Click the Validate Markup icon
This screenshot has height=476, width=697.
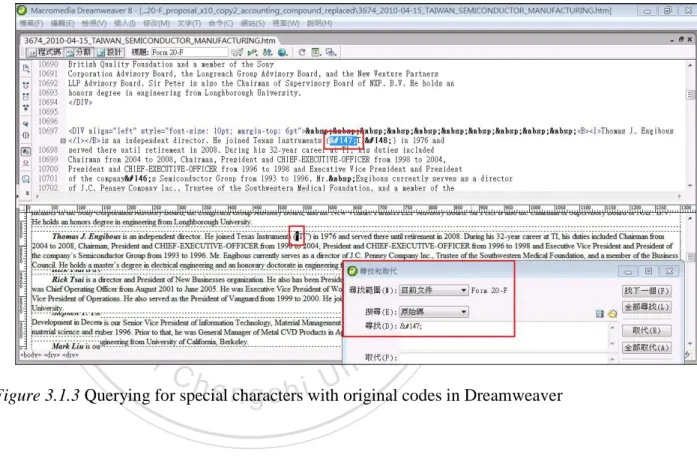[x=252, y=52]
